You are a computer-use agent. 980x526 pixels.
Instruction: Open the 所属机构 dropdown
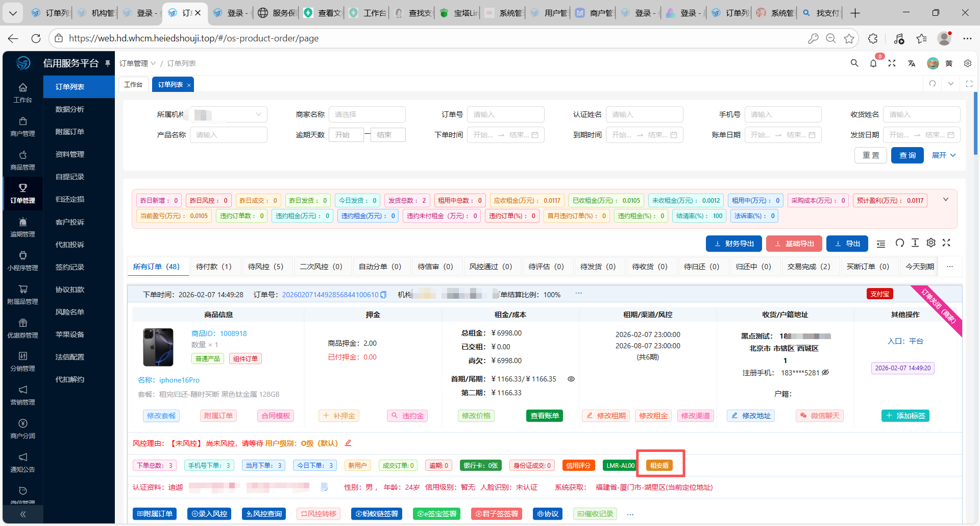pyautogui.click(x=228, y=114)
